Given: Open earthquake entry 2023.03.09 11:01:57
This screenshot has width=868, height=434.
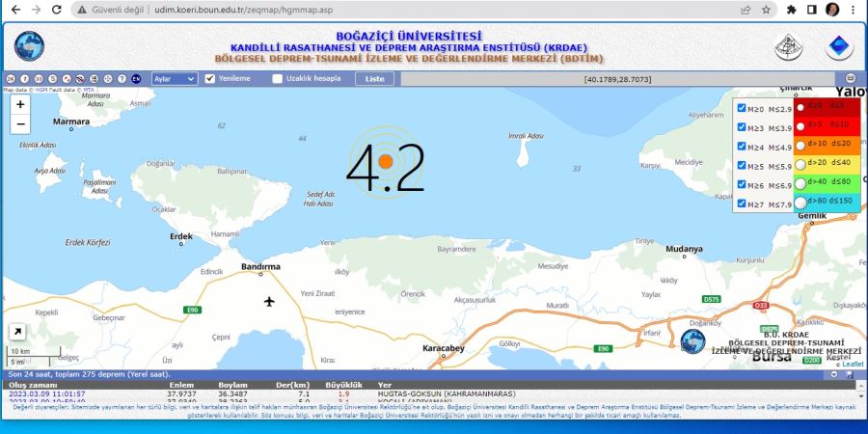Looking at the screenshot, I should (47, 394).
